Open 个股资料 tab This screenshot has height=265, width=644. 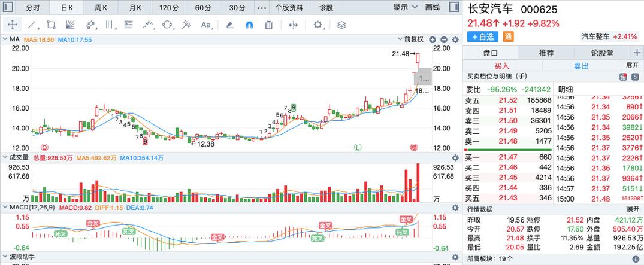pos(289,7)
